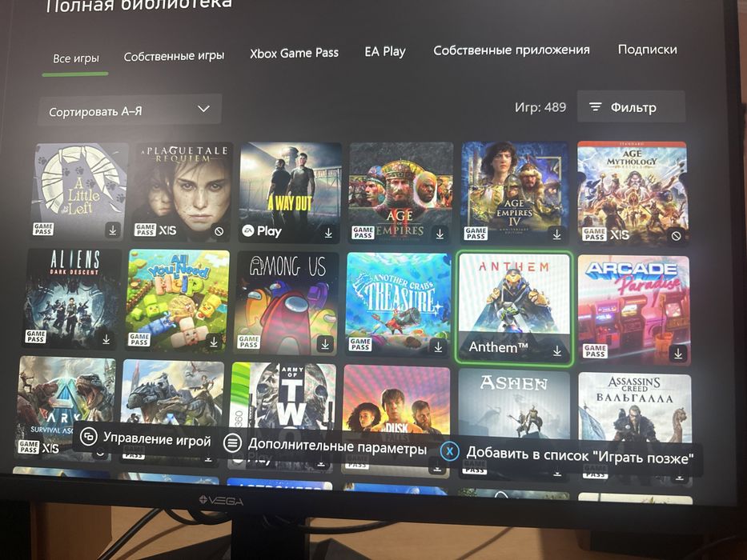Screen dimensions: 747x560
Task: Open Дополнительные параметры menu hint
Action: point(325,446)
